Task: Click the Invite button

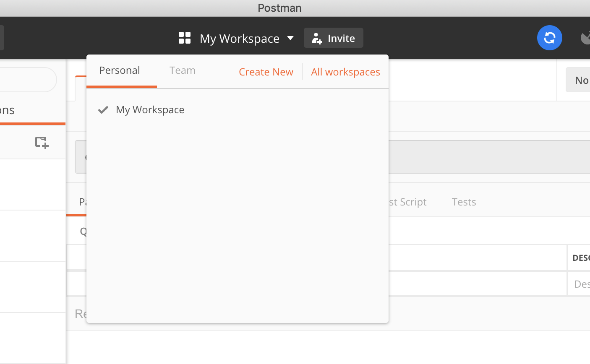Action: click(334, 38)
